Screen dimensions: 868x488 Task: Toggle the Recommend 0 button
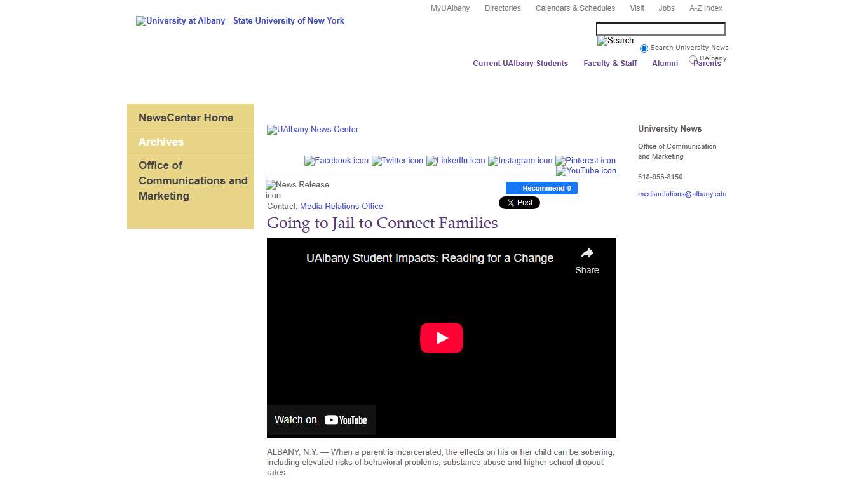pyautogui.click(x=541, y=188)
